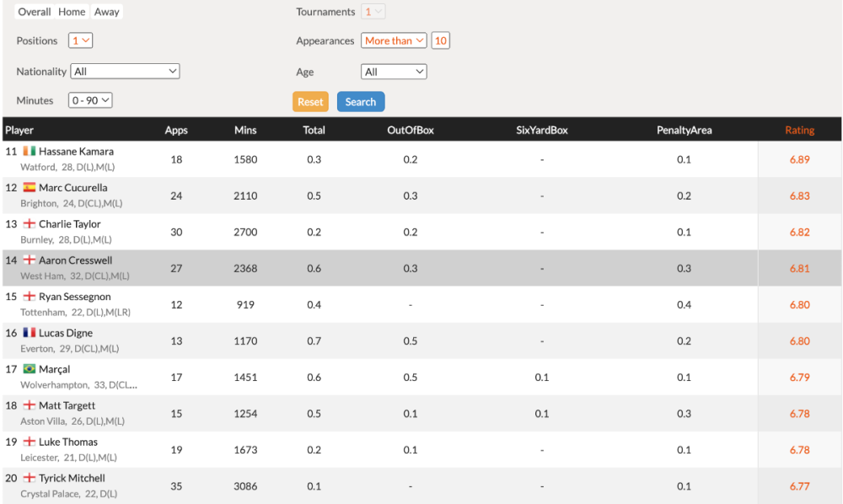Click the Brazil flag beside Marçal

click(30, 369)
